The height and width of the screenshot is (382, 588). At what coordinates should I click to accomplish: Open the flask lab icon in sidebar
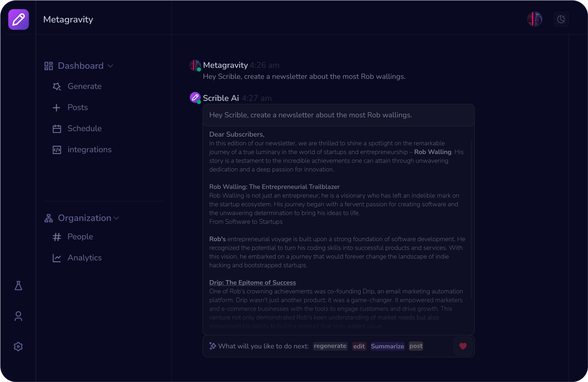(x=18, y=286)
